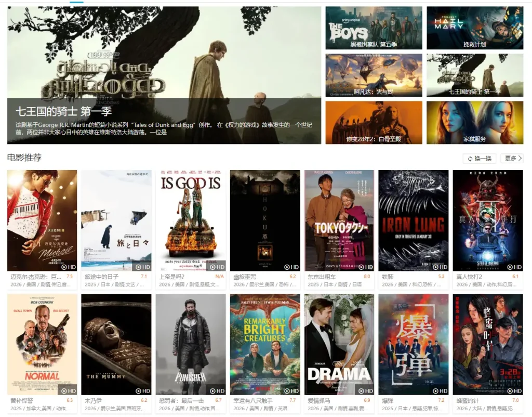Click HD play icon on The Mummy poster

[142, 391]
